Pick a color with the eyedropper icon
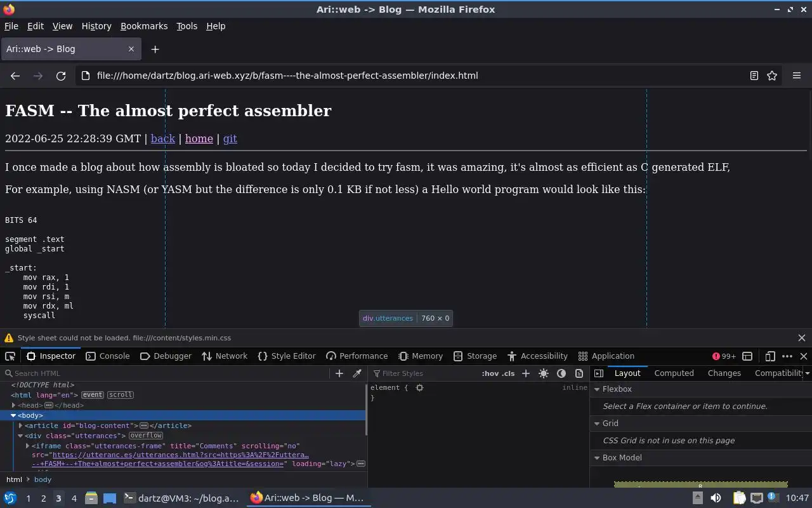 (357, 373)
